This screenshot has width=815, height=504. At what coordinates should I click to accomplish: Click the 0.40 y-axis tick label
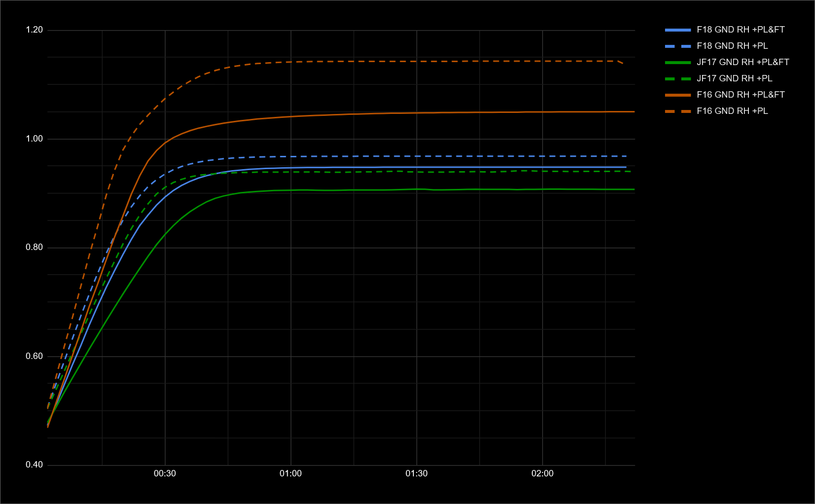click(x=34, y=465)
